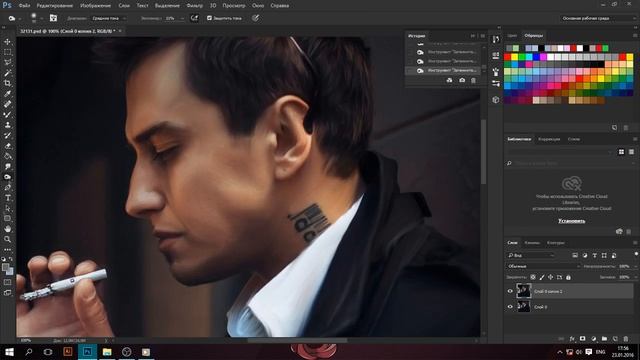Viewport: 640px width, 360px height.
Task: Filter layers by pixel type
Action: coord(575,256)
